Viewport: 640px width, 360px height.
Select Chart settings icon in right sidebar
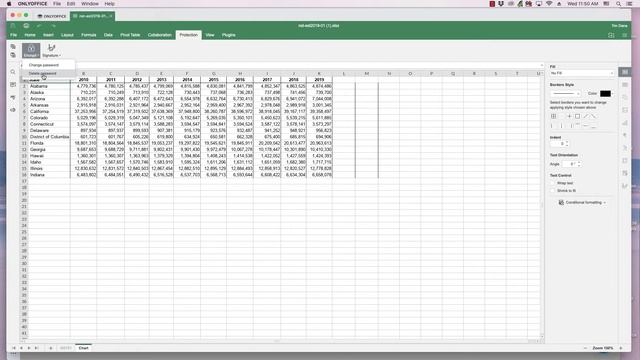625,122
